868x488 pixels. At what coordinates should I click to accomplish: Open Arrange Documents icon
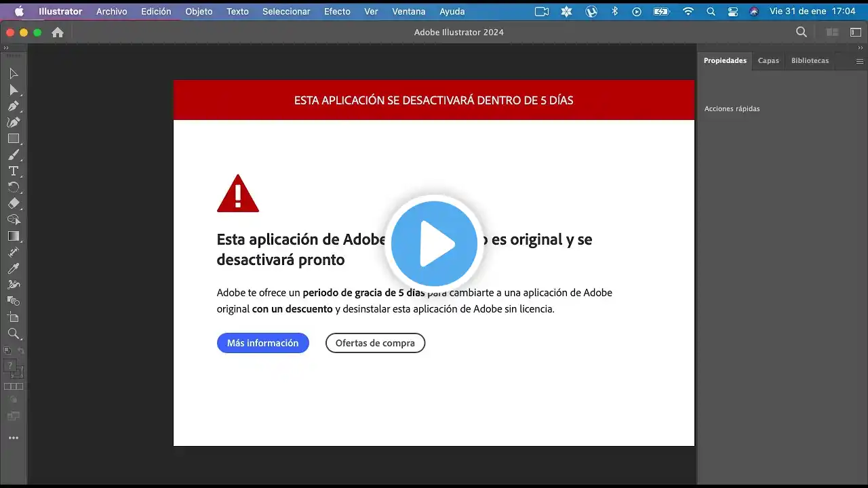click(x=832, y=32)
